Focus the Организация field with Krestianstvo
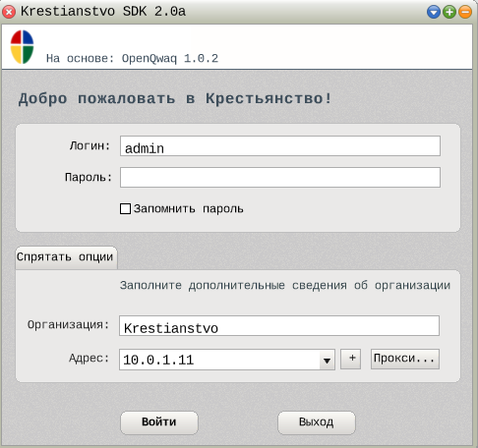The image size is (478, 448). [x=279, y=325]
